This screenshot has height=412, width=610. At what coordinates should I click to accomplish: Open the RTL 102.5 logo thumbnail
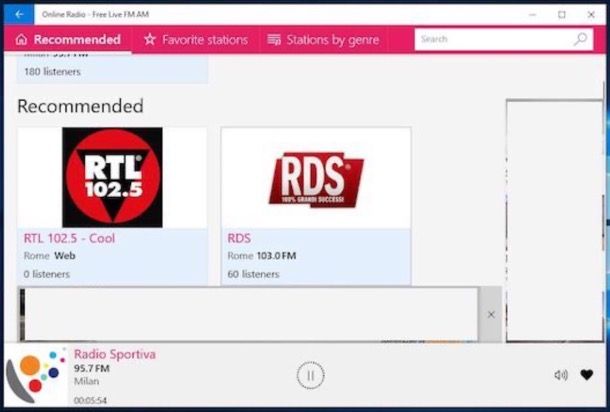[x=112, y=177]
